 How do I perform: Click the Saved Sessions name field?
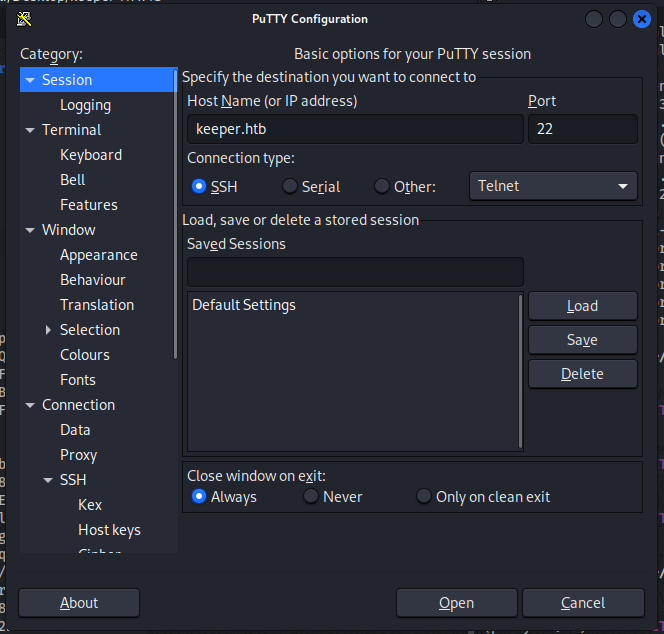pyautogui.click(x=355, y=272)
